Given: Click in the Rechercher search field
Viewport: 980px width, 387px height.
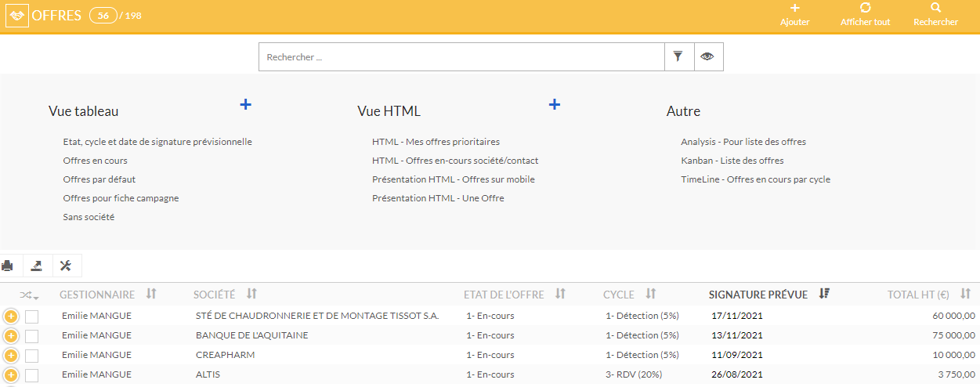Looking at the screenshot, I should point(461,57).
